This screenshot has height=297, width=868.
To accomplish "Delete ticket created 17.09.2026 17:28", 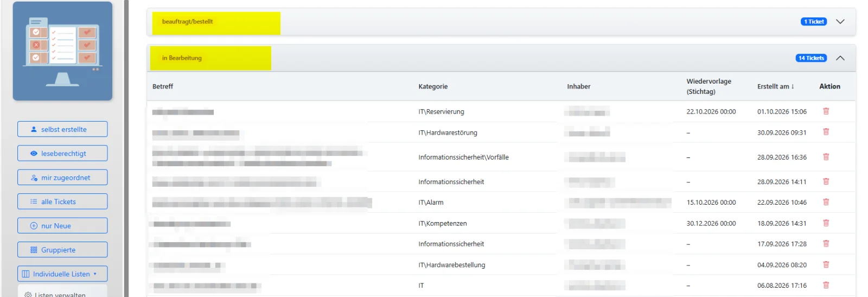I will (826, 244).
